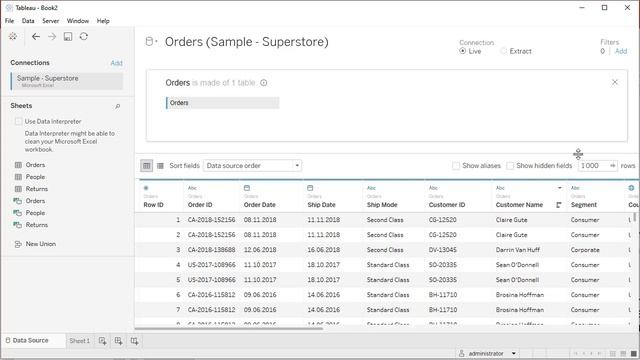Click the Order ID cell CA-2018-138688
Screen dimensions: 640x360
[x=211, y=250]
